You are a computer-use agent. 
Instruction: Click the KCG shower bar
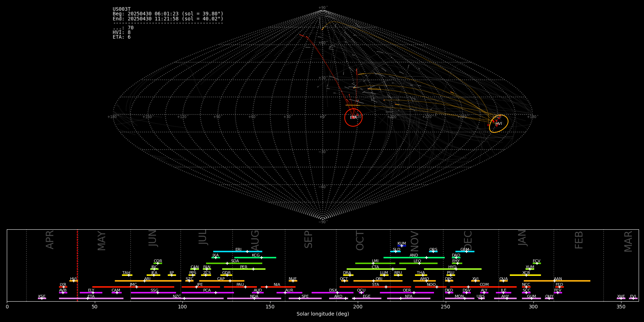click(255, 258)
